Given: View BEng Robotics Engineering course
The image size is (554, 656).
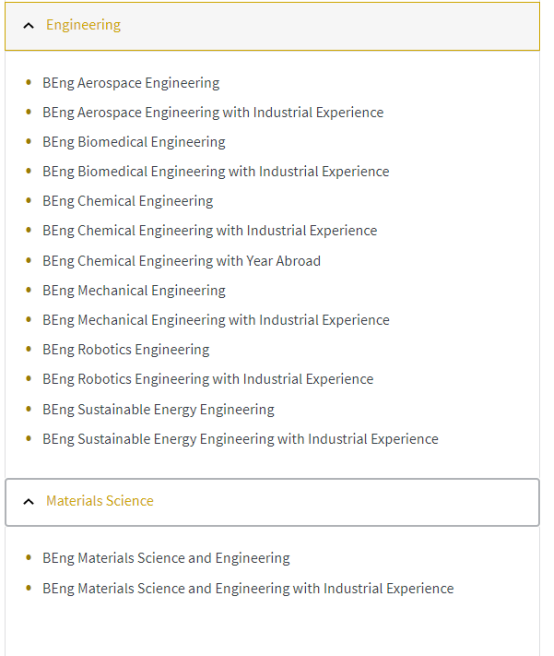Looking at the screenshot, I should click(126, 350).
